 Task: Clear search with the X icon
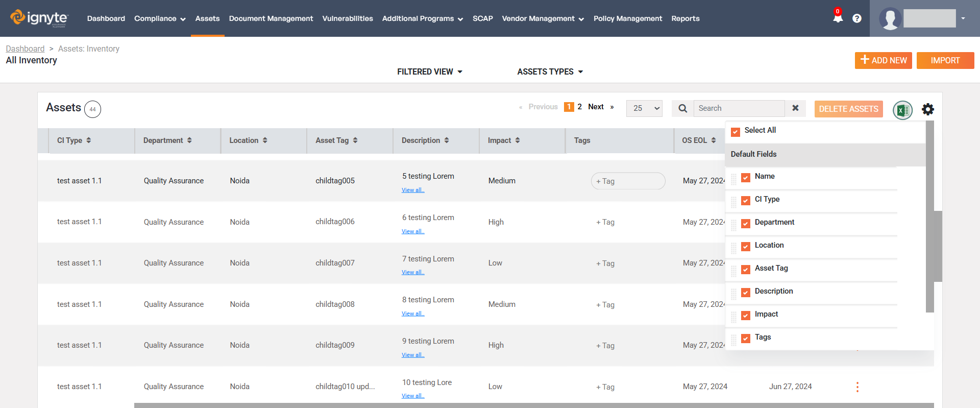795,108
